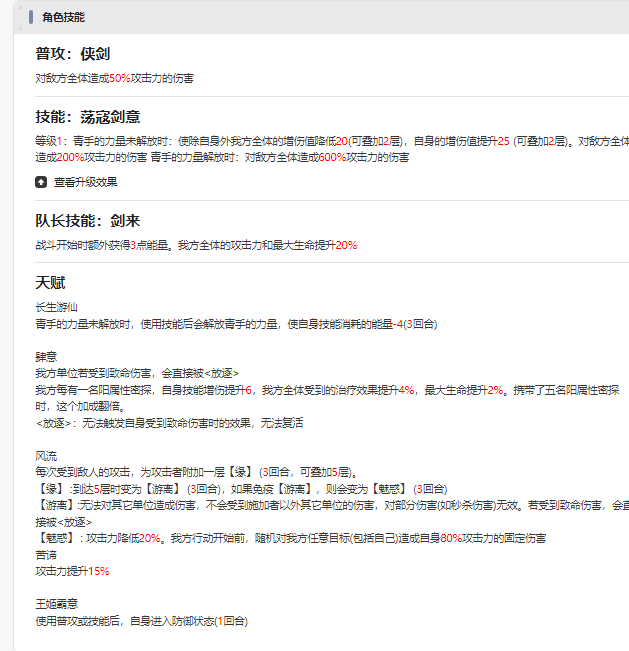Select the heading 技能：荡寇剑意
This screenshot has width=629, height=651.
88,117
